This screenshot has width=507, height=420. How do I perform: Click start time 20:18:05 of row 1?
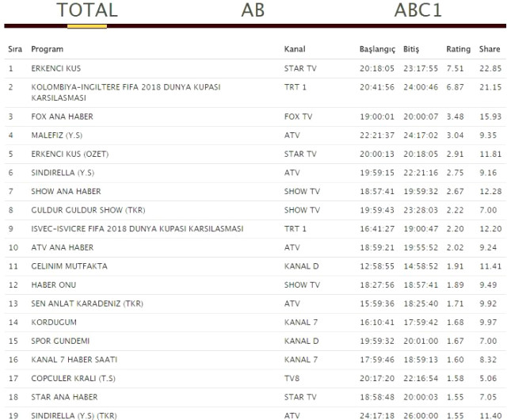[377, 69]
